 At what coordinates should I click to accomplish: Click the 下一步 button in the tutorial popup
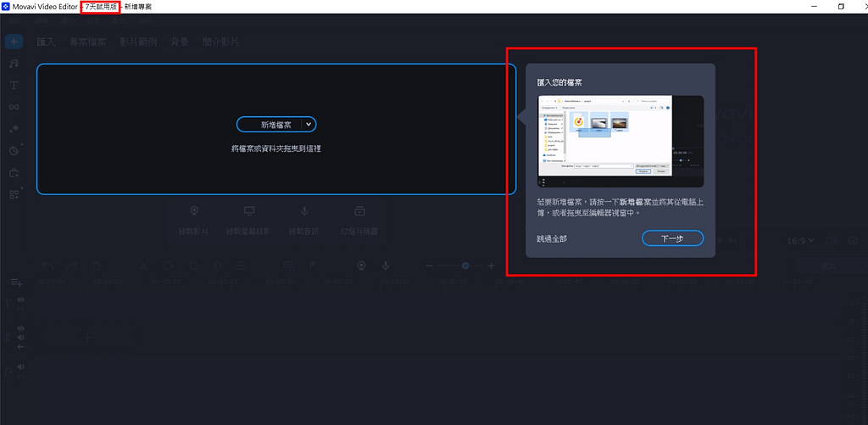tap(672, 238)
